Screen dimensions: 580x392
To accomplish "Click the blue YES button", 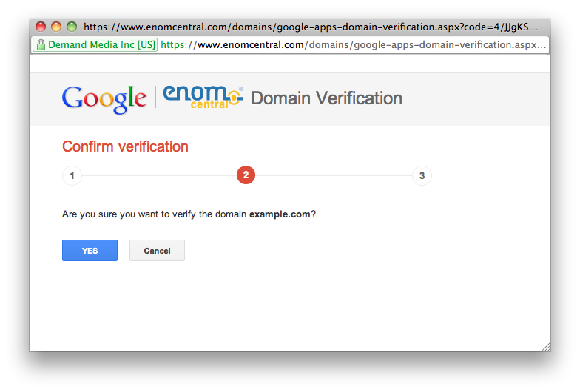I will 90,251.
